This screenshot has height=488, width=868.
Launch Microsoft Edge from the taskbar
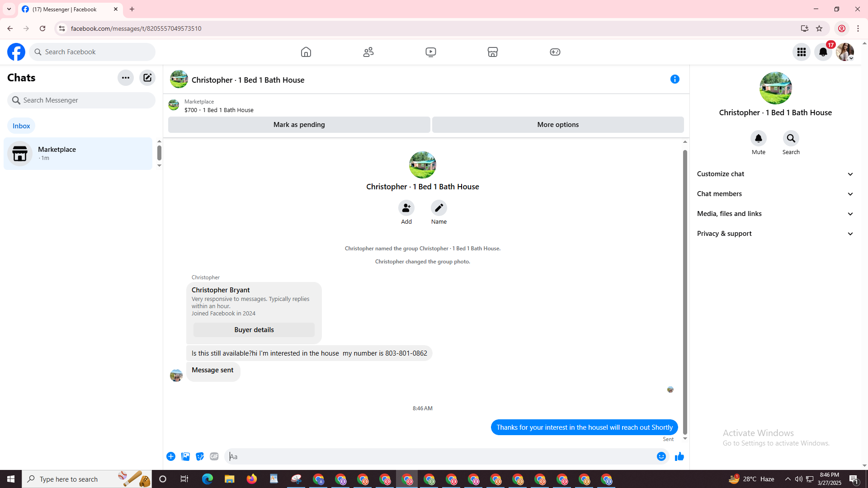pyautogui.click(x=208, y=479)
